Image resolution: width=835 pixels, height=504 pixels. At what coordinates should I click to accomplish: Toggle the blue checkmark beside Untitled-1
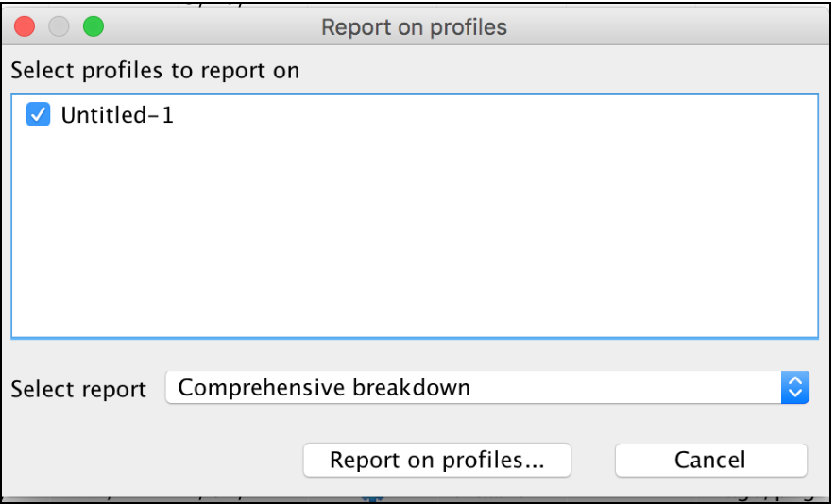38,115
